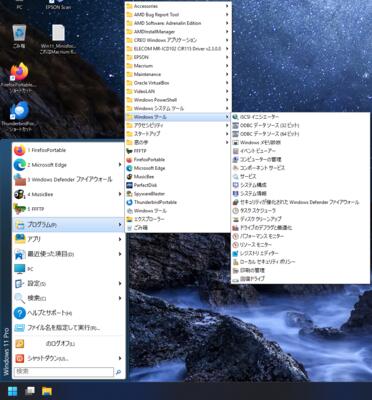Open エクスプローラー in the Programs list
372x400 pixels.
pos(178,219)
